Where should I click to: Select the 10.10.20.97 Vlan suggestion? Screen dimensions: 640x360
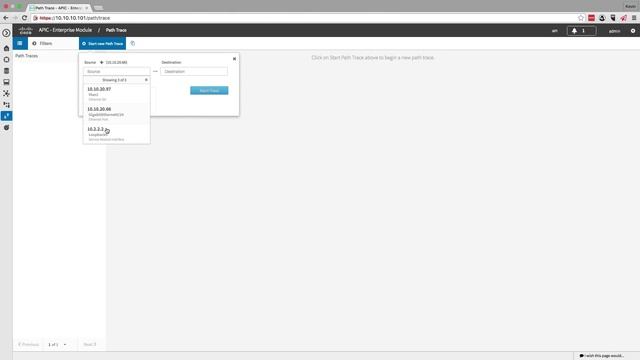tap(117, 94)
